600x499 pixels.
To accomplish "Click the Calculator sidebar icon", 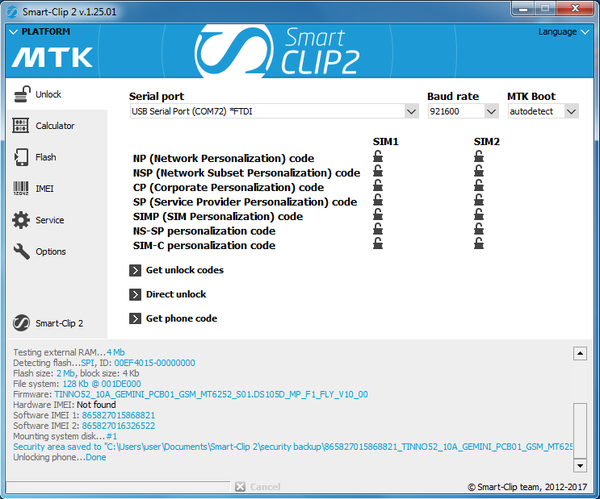I will coord(20,126).
